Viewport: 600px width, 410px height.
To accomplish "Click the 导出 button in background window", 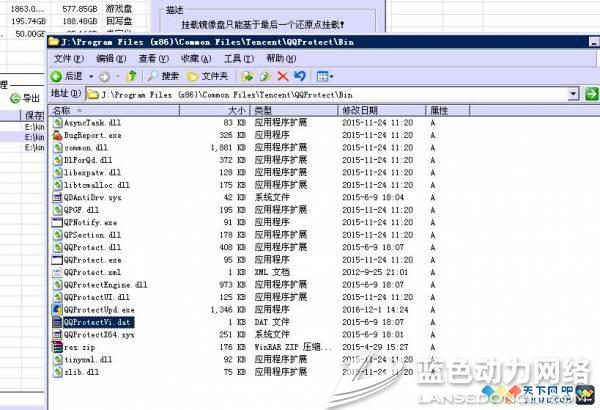I will coord(24,98).
